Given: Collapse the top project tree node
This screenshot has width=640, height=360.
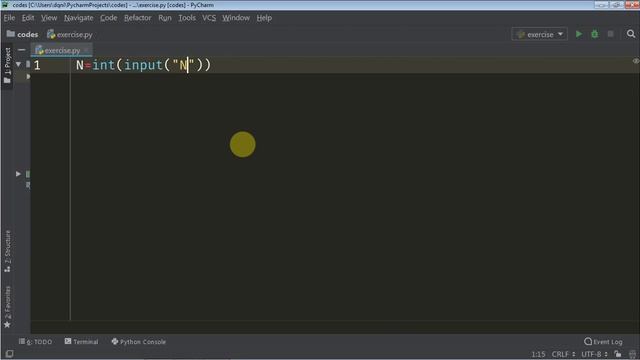Looking at the screenshot, I should [x=18, y=64].
